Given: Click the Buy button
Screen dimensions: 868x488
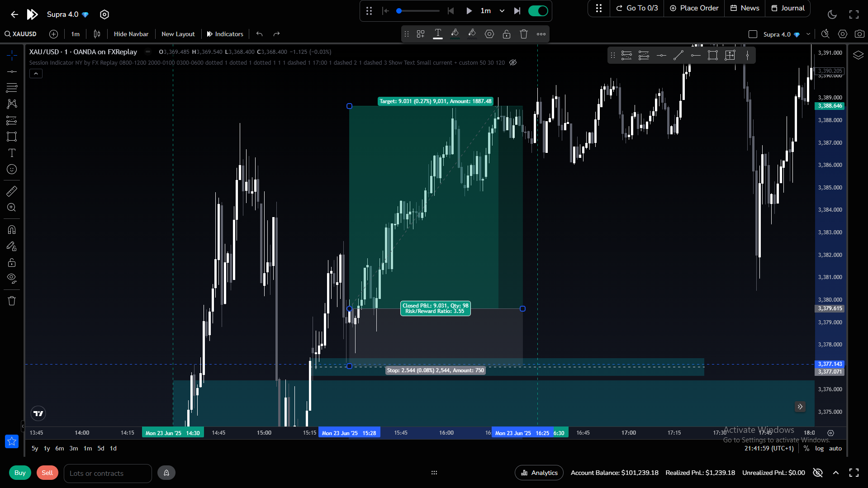Looking at the screenshot, I should [20, 473].
